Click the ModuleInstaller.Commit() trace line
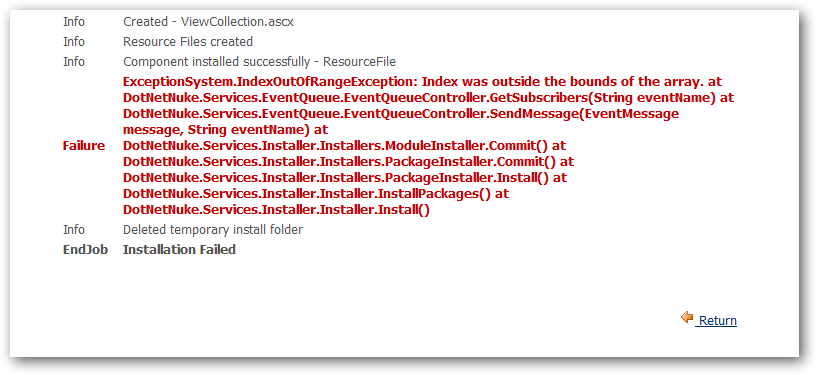The height and width of the screenshot is (375, 817). coord(344,146)
